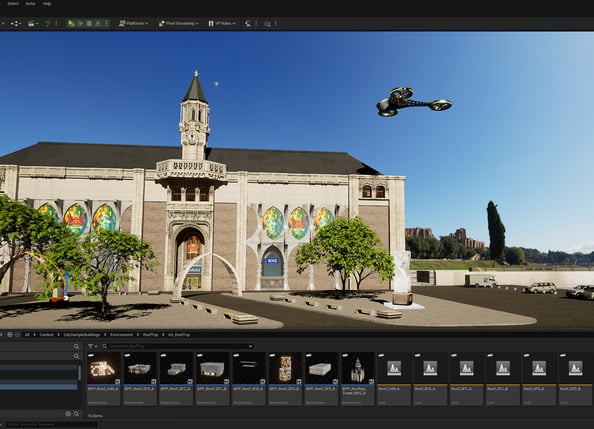Click the Skip/advance frame play icon
The height and width of the screenshot is (429, 594).
pyautogui.click(x=80, y=23)
